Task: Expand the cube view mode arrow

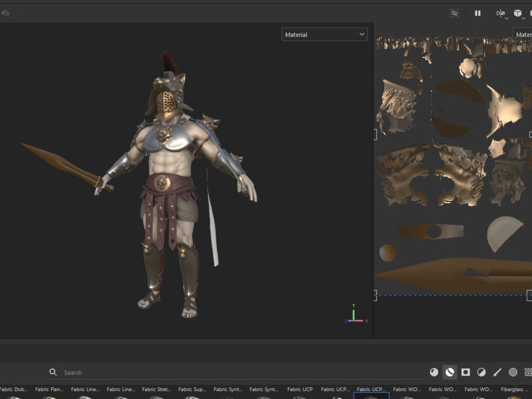Action: [523, 18]
